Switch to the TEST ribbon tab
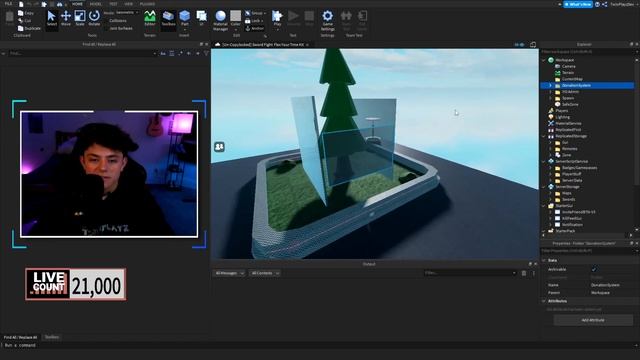Screen dimensions: 640x360 point(113,4)
